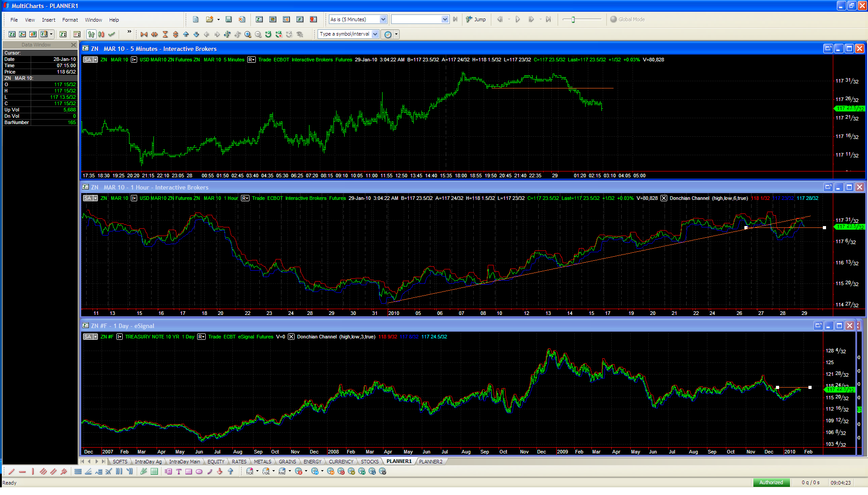This screenshot has width=868, height=495.
Task: Click the blue up-arrow shift chart icon
Action: click(186, 34)
